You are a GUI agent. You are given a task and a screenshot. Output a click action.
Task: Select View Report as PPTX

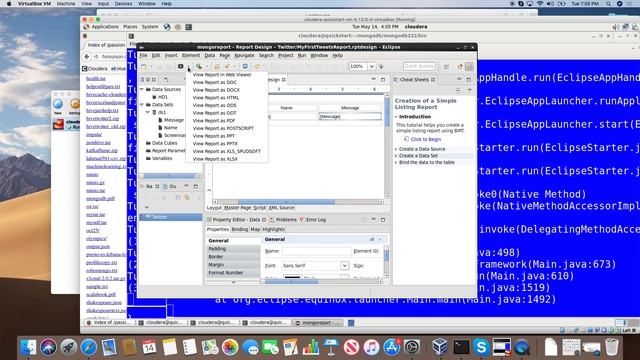tap(215, 144)
